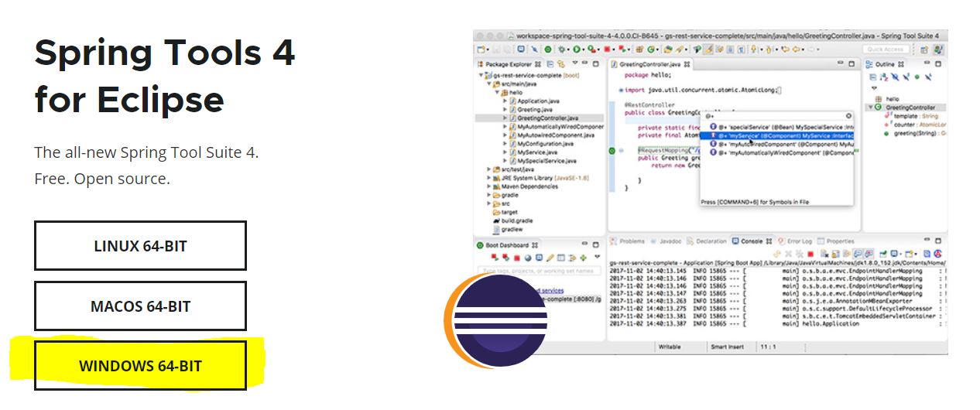980x410 pixels.
Task: Select the build.gradle file
Action: pos(512,220)
